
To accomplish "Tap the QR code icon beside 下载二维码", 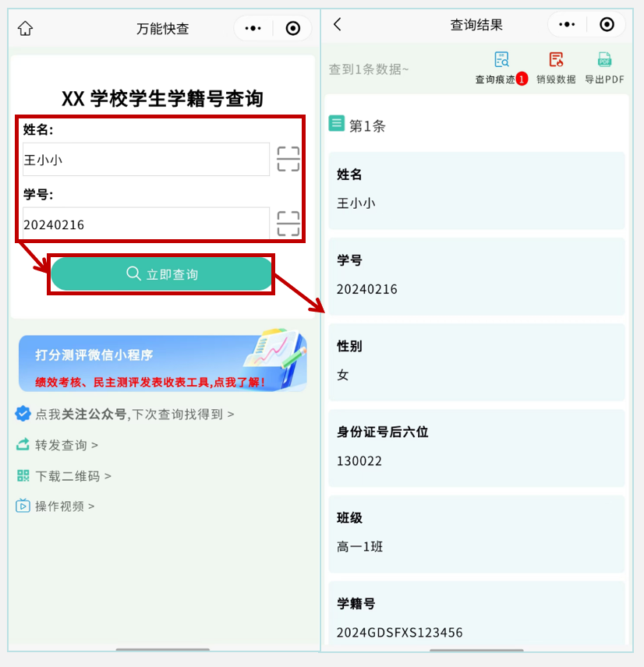I will pos(23,475).
